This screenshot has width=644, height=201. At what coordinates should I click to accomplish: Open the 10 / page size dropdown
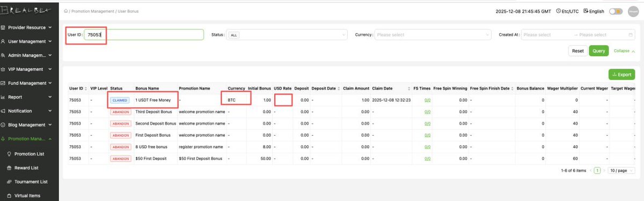coord(621,170)
